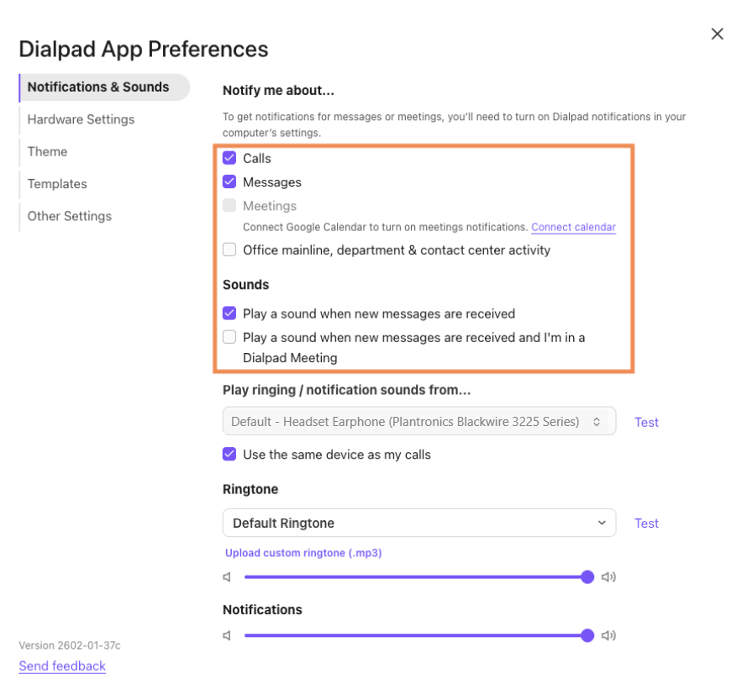Test the Default Ringtone

[646, 523]
